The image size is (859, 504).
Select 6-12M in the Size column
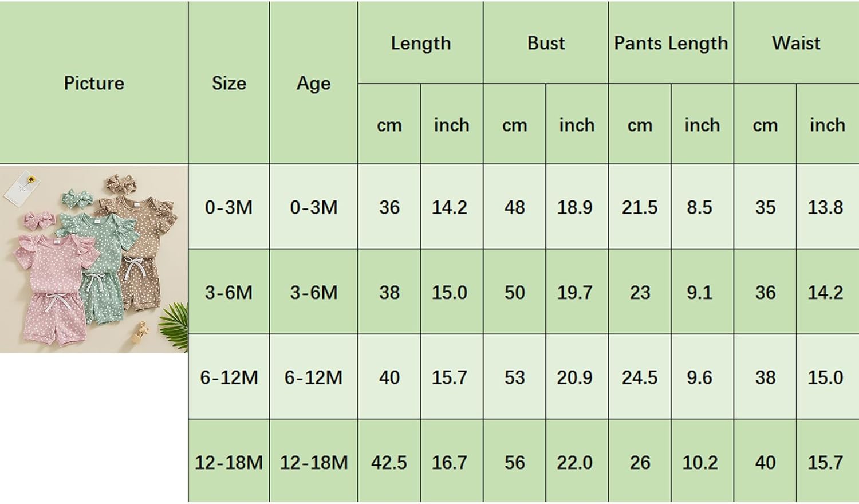228,377
